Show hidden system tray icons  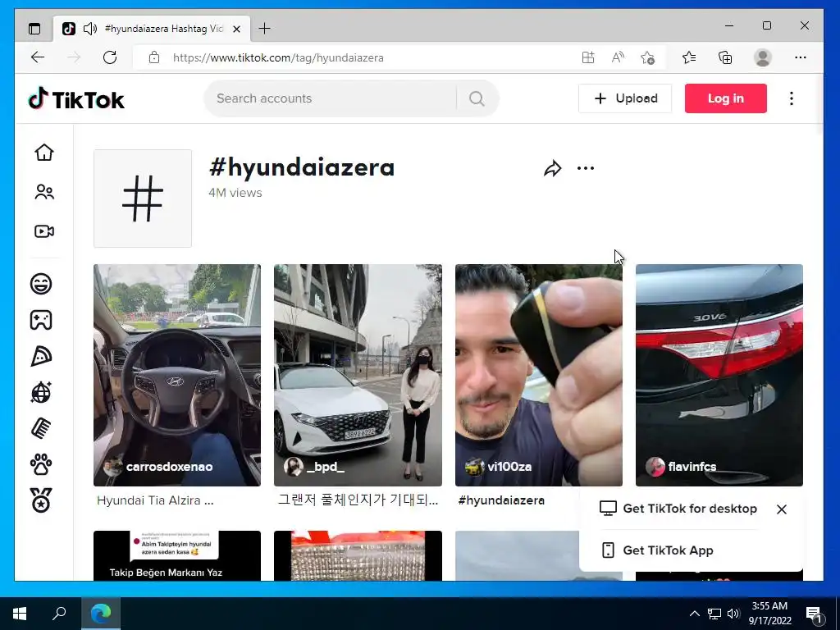pyautogui.click(x=694, y=614)
